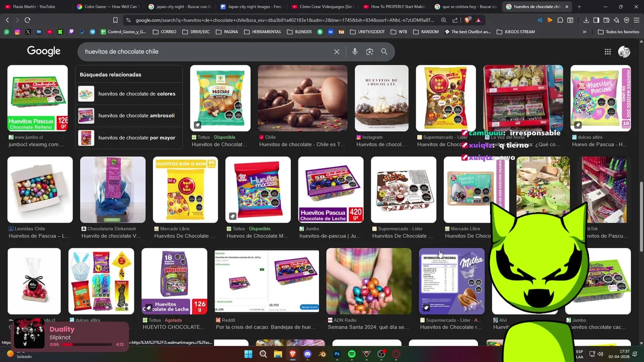Open File Explorer from the taskbar
Image resolution: width=644 pixels, height=362 pixels.
278,354
